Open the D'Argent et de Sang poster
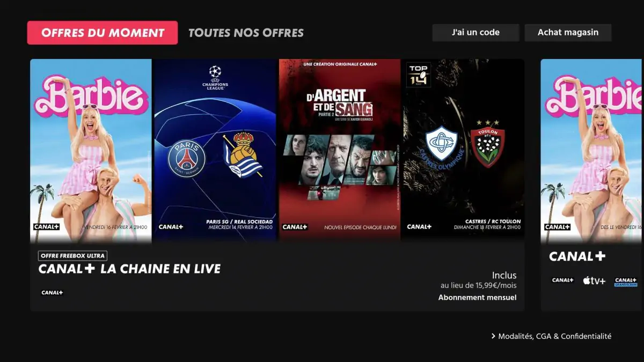 point(340,150)
